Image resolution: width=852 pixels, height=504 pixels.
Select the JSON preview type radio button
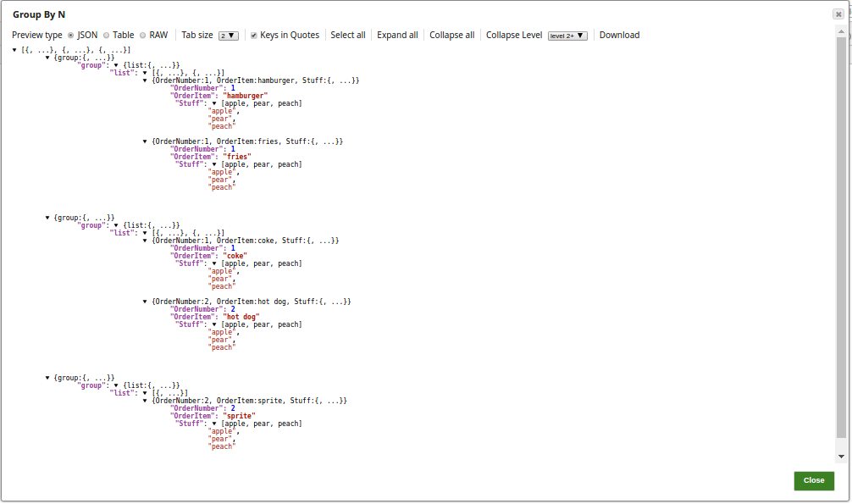70,36
